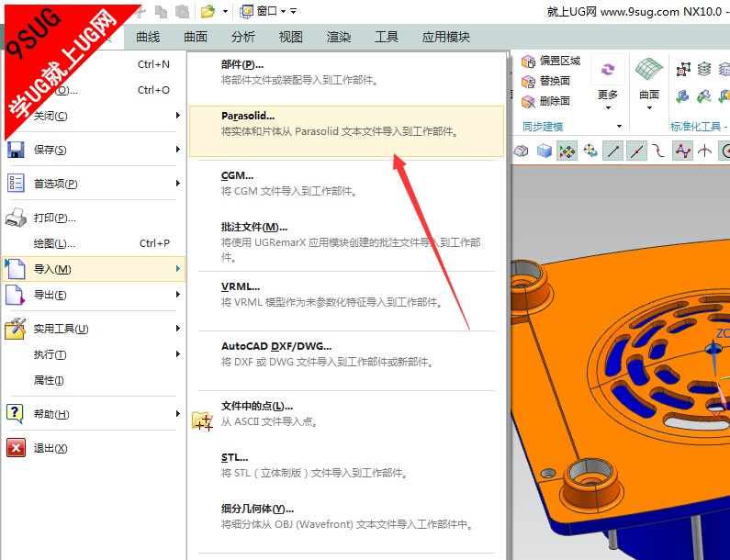Screen dimensions: 730x560
Task: Click the Export (导出) page icon
Action: click(15, 295)
